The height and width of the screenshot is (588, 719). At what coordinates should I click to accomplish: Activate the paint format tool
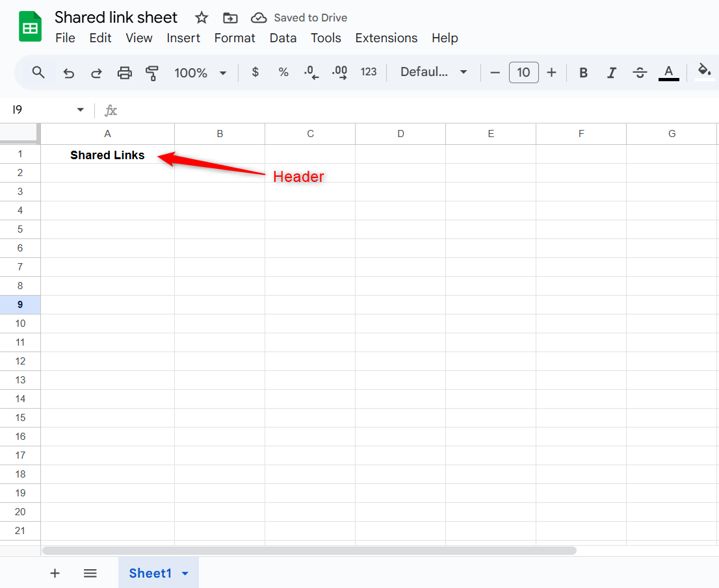[152, 73]
